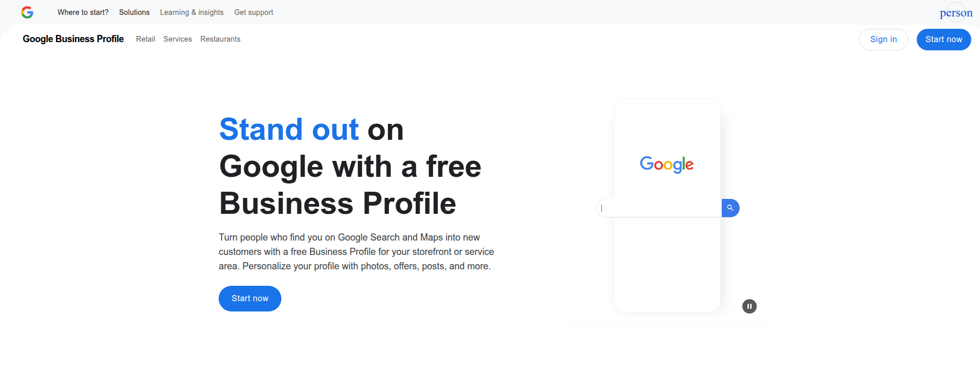The image size is (980, 367).
Task: Open the Learning & insights menu
Action: [191, 12]
